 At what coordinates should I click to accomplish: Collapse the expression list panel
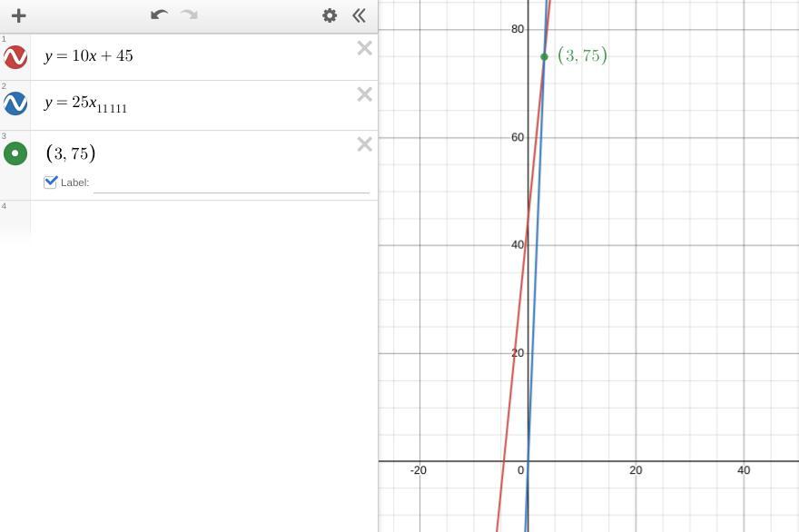coord(360,15)
